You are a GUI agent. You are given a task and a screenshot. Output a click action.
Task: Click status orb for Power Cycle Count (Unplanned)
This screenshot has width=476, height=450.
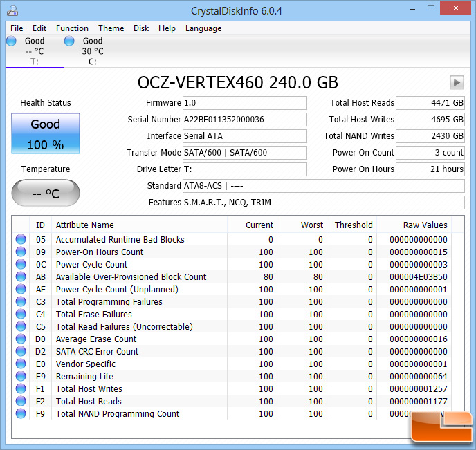pyautogui.click(x=21, y=289)
